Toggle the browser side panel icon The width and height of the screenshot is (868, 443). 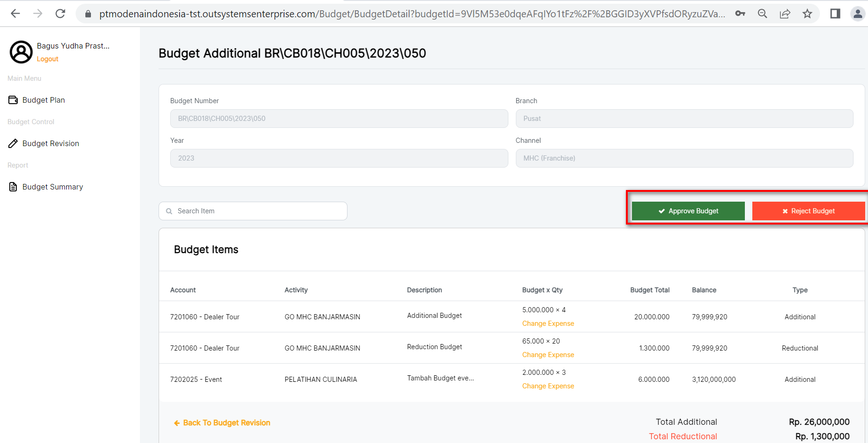(x=835, y=14)
